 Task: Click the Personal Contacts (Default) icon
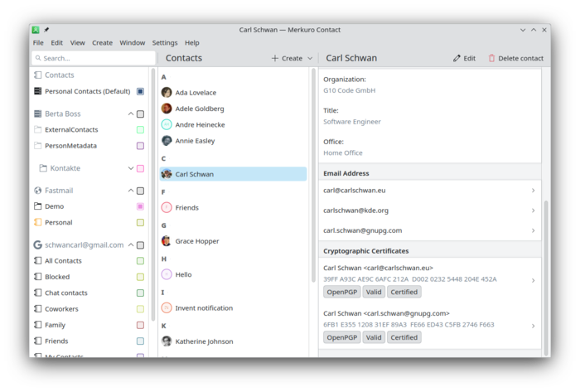38,91
